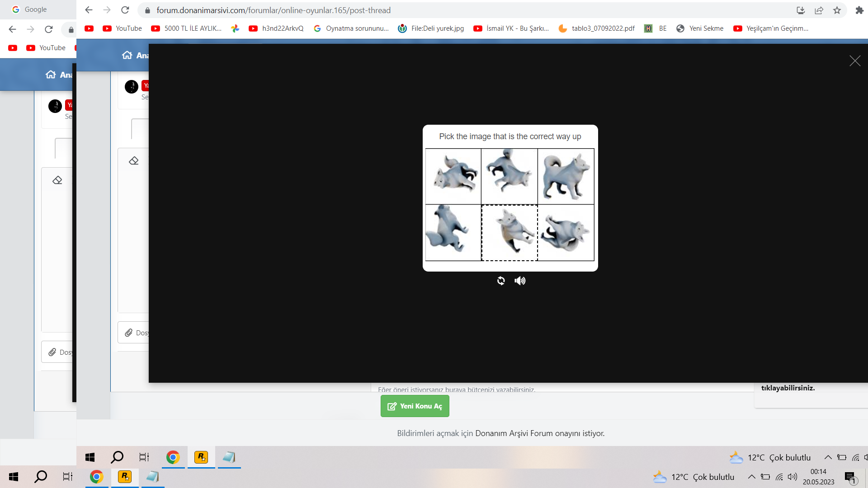868x488 pixels.
Task: Click the captcha refresh icon
Action: click(x=501, y=281)
